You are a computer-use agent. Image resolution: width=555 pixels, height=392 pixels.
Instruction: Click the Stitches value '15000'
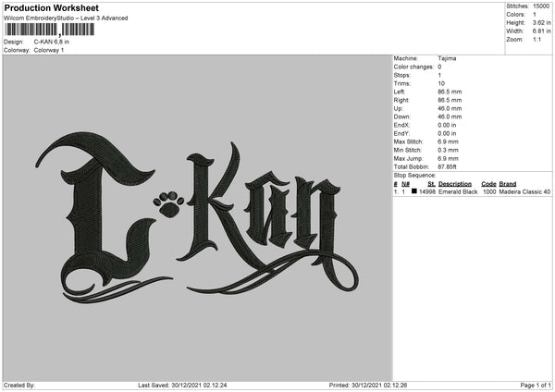click(x=541, y=6)
